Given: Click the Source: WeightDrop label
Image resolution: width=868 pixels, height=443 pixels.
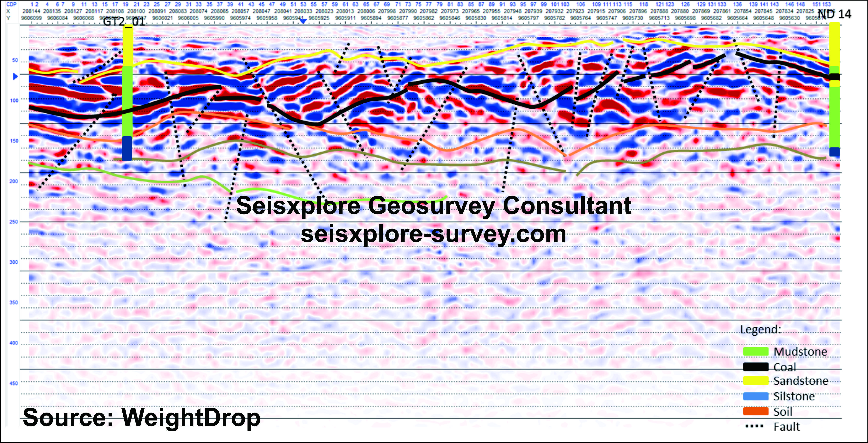Looking at the screenshot, I should [x=141, y=417].
